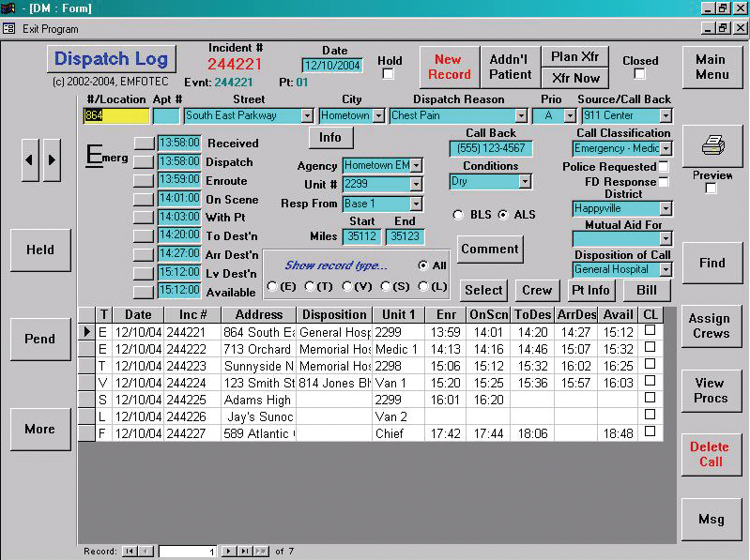
Task: Enable the Hold checkbox
Action: coord(389,74)
